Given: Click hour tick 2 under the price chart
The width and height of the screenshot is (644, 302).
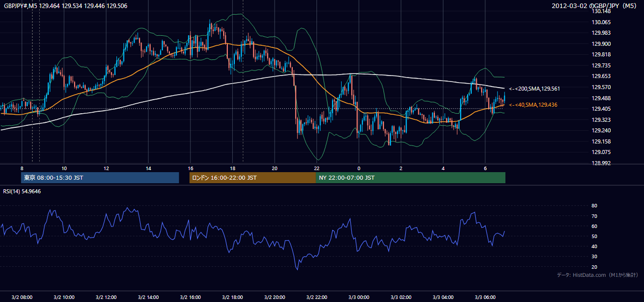Looking at the screenshot, I should (401, 168).
